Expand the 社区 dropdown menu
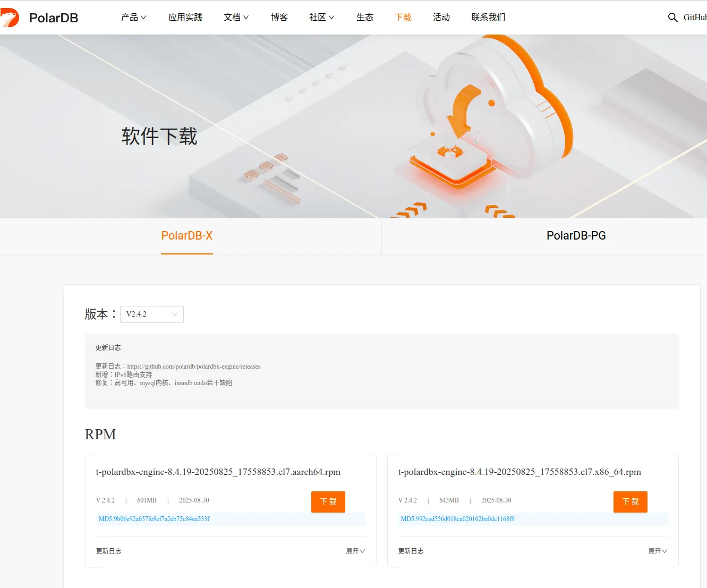 point(322,18)
